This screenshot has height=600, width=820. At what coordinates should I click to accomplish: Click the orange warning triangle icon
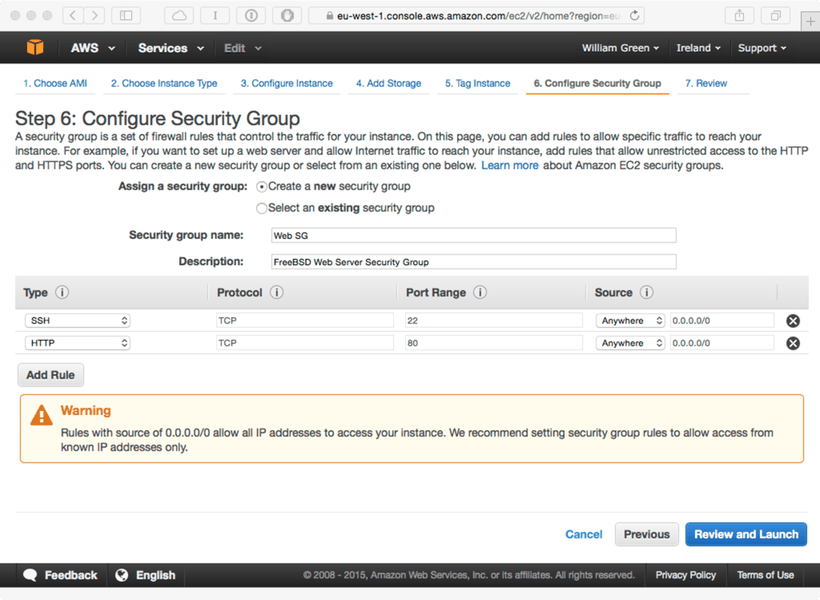pyautogui.click(x=41, y=415)
